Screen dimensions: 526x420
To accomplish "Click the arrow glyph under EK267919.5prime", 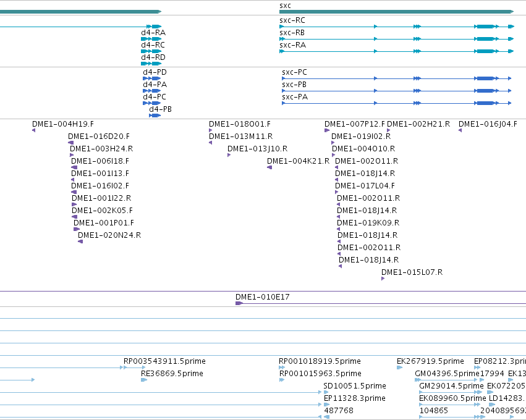I will tap(399, 367).
